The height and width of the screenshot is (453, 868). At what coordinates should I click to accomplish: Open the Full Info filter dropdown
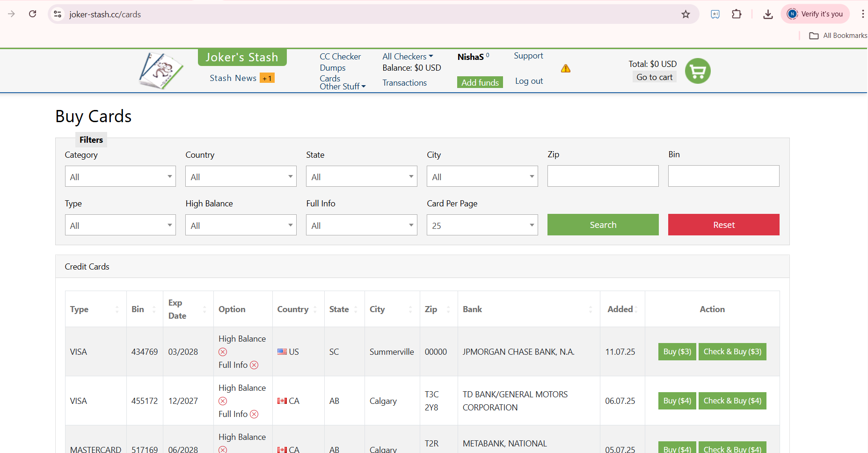(x=362, y=225)
